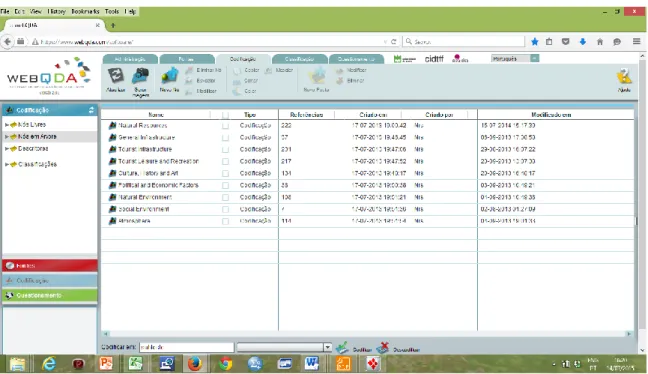This screenshot has height=374, width=648.
Task: Check the Social Environment row checkbox
Action: 225,210
